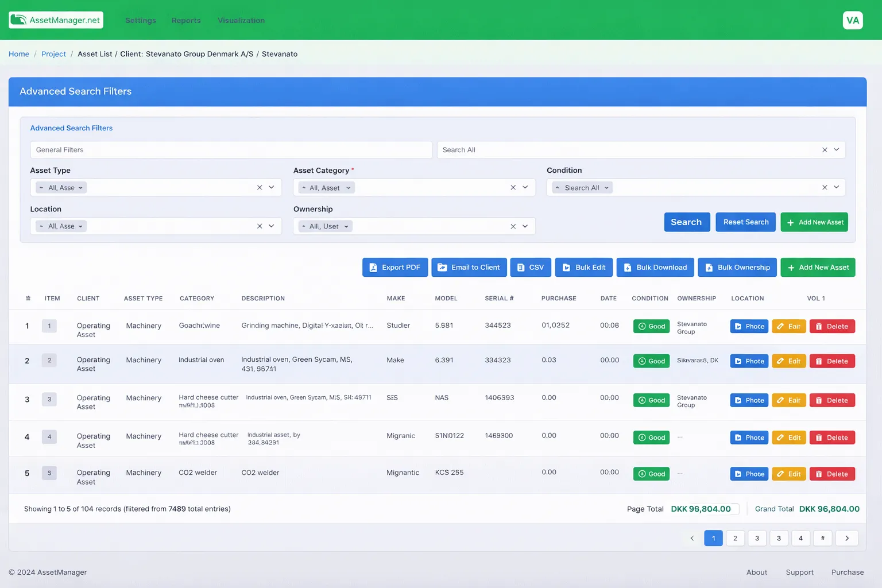This screenshot has height=588, width=882.
Task: Clear the Asset Type selection
Action: pos(260,188)
